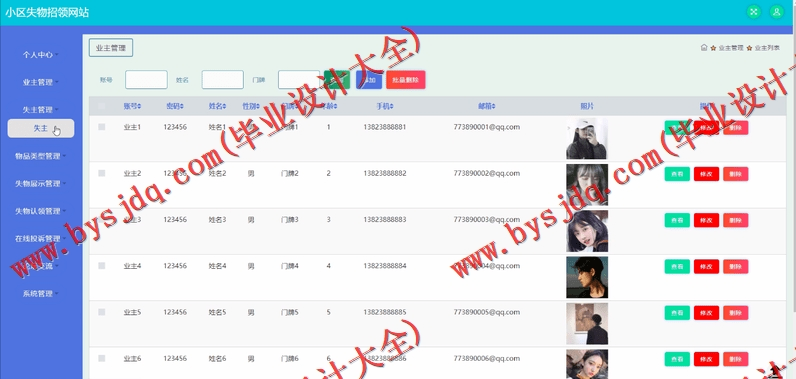Open the 失主 submenu item
This screenshot has height=379, width=796.
[x=41, y=128]
